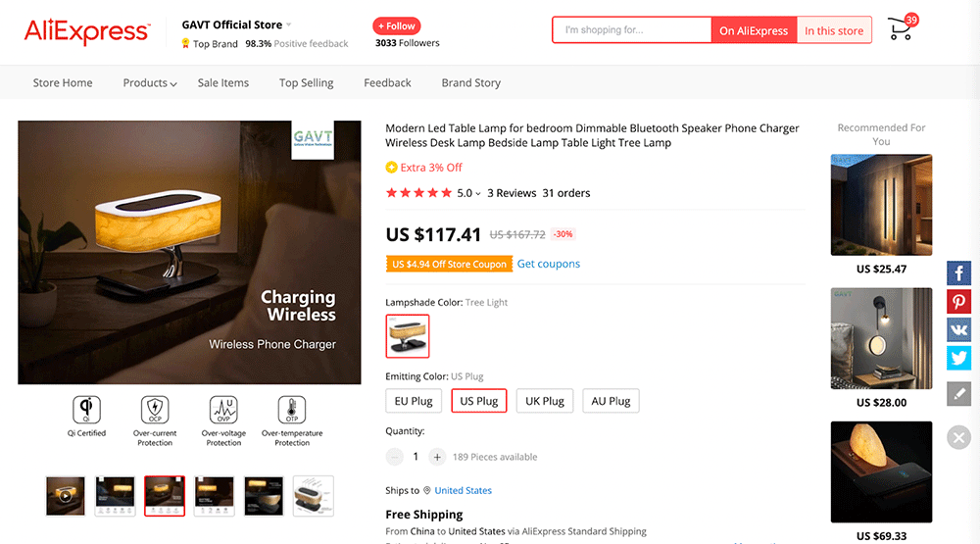Select the Tree Light lampshade color swatch

click(408, 336)
